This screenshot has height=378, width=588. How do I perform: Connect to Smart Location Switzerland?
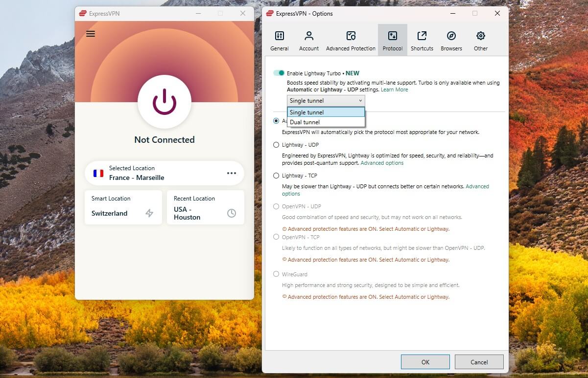(x=123, y=207)
